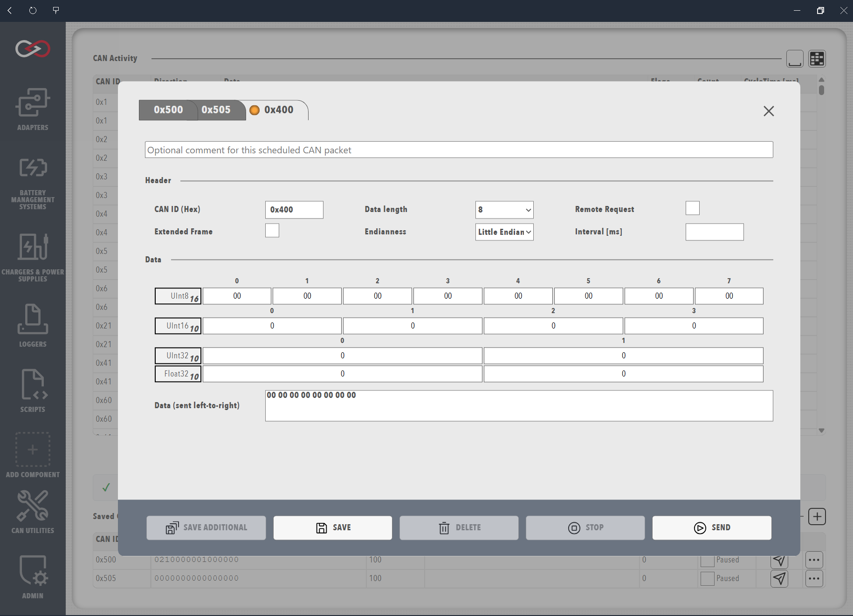Open the Endianness dropdown
The image size is (853, 616).
(504, 232)
